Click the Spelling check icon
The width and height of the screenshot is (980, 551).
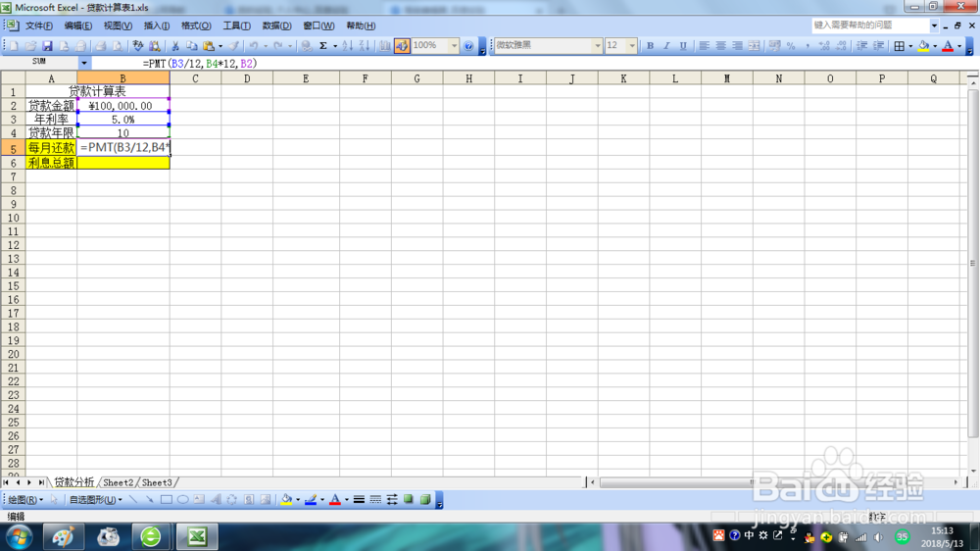tap(137, 46)
